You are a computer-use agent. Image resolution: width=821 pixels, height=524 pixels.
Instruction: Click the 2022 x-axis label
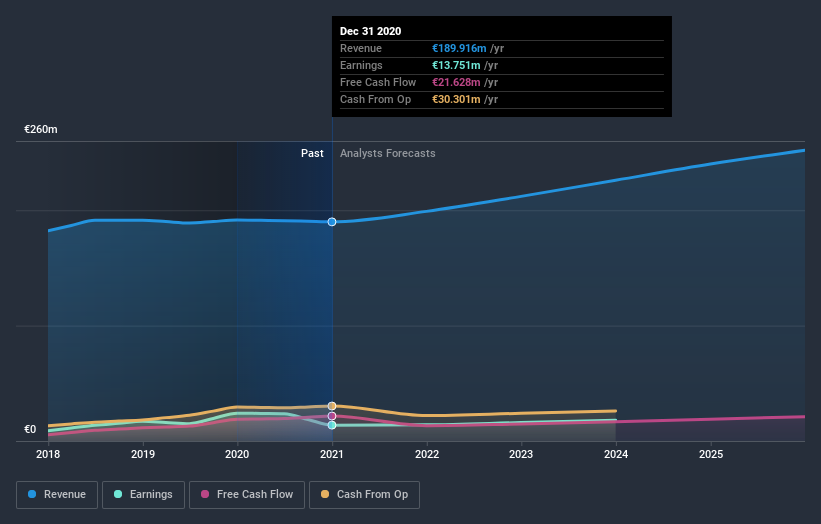(x=427, y=454)
